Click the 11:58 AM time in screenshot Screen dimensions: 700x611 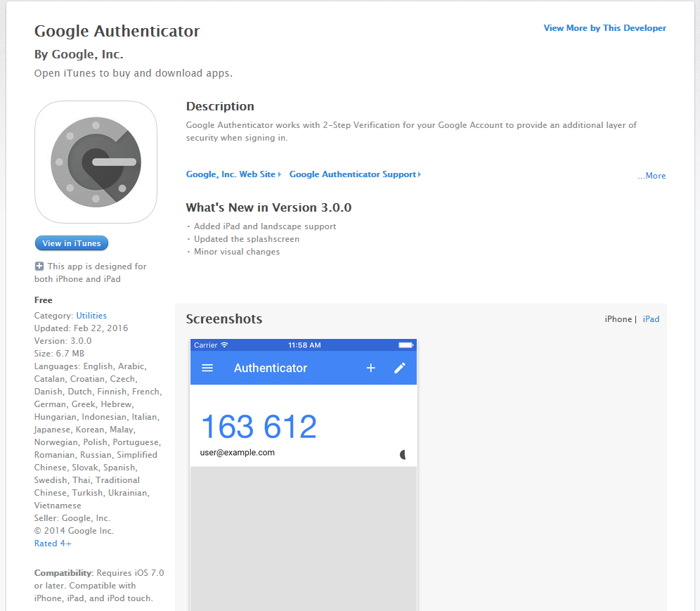coord(304,345)
